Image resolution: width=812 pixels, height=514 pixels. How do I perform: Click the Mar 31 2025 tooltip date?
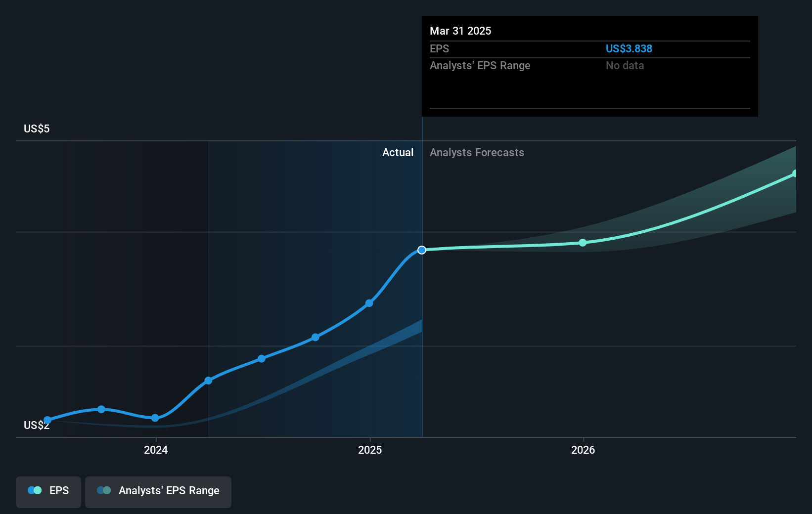pos(460,31)
